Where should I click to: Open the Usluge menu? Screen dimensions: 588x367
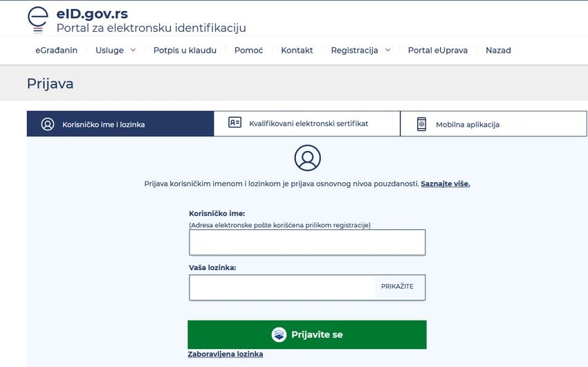click(109, 51)
